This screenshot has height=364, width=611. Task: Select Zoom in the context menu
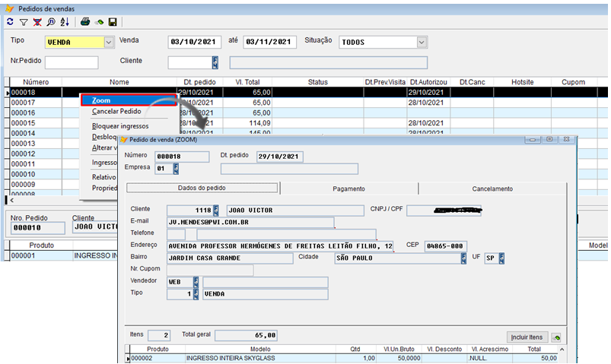pyautogui.click(x=100, y=100)
